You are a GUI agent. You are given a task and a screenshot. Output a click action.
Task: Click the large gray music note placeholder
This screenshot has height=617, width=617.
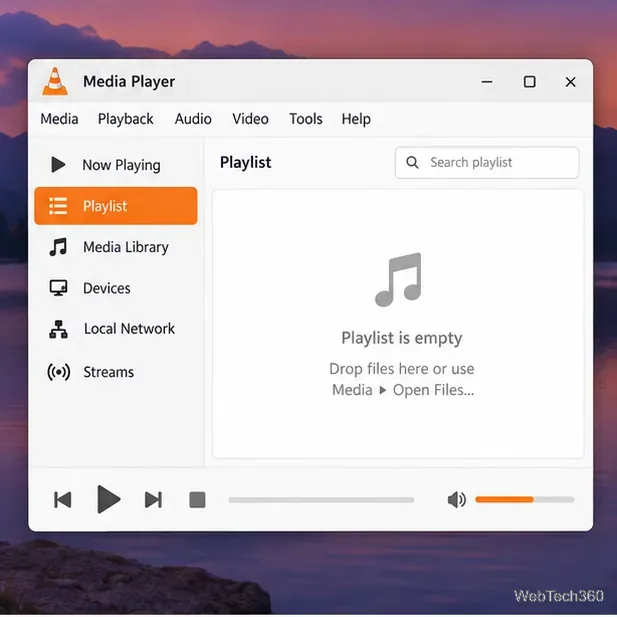click(x=399, y=279)
